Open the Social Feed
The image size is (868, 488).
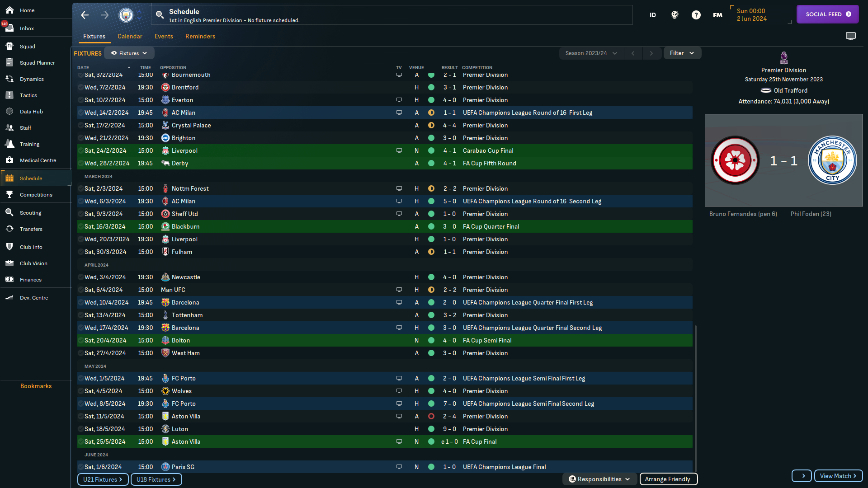point(827,14)
